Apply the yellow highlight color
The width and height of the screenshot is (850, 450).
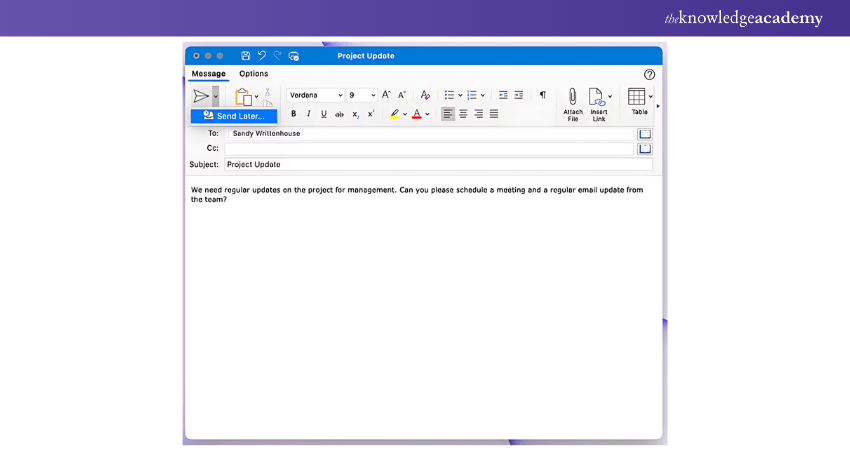tap(395, 114)
